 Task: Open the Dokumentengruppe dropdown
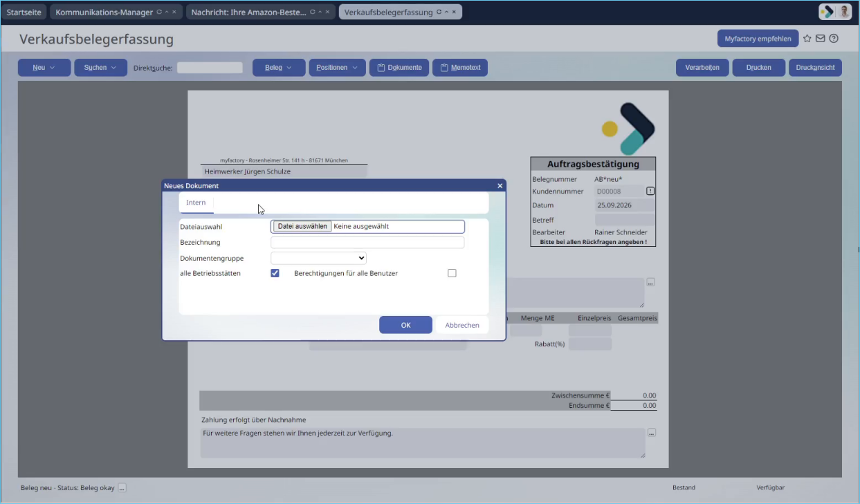318,258
